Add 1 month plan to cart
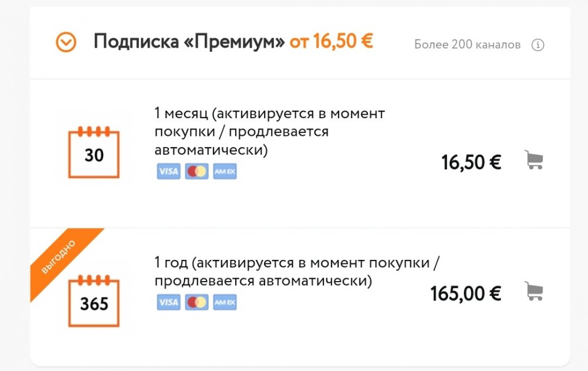This screenshot has height=371, width=588. tap(533, 160)
